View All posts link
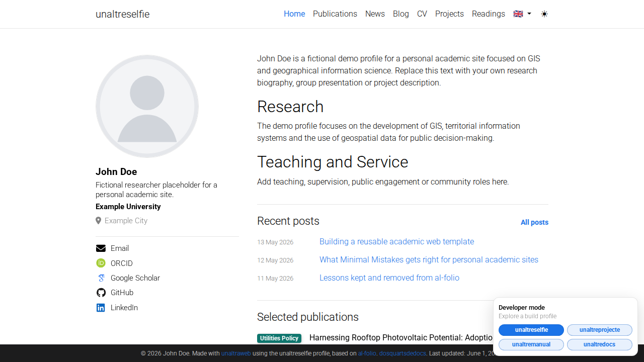Viewport: 644px width, 362px height. 534,222
